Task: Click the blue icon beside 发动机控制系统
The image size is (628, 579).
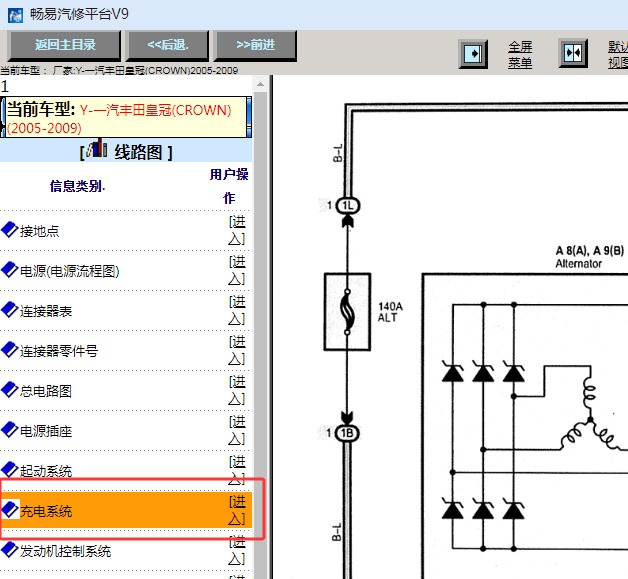Action: click(x=10, y=550)
